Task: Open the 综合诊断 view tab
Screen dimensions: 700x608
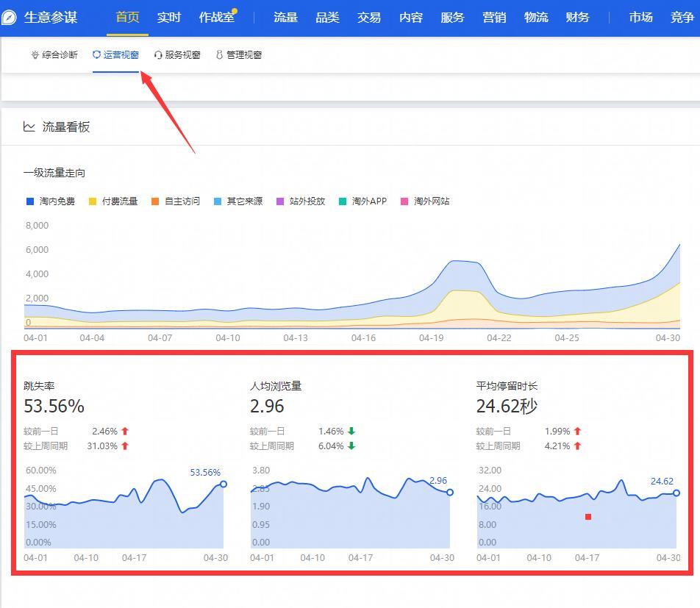Action: (x=54, y=55)
